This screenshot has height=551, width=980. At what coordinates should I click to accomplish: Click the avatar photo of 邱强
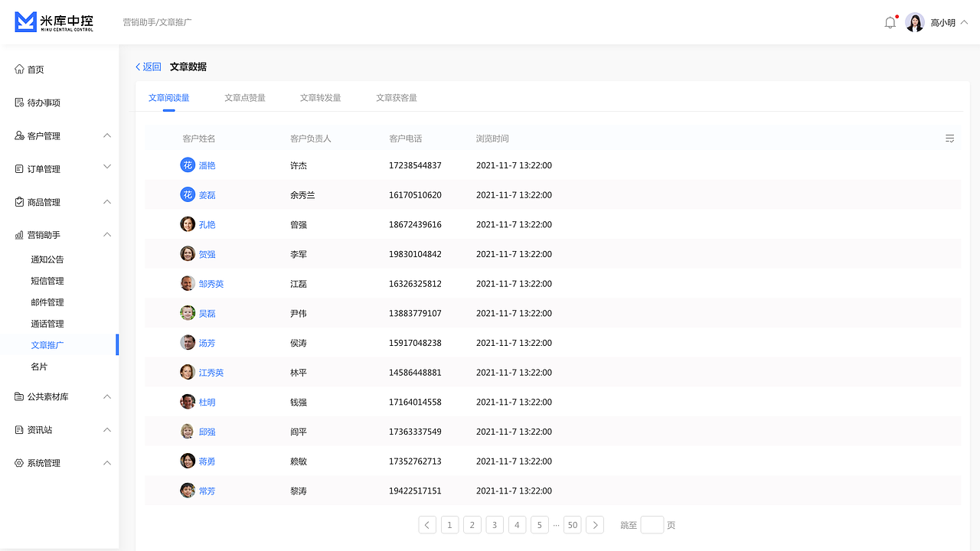coord(188,432)
